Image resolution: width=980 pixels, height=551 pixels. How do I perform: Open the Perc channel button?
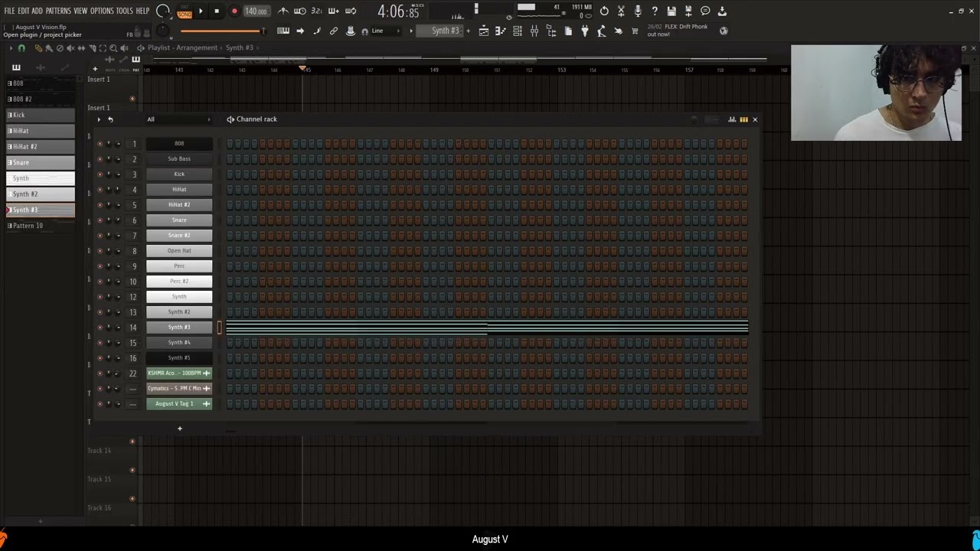[179, 266]
